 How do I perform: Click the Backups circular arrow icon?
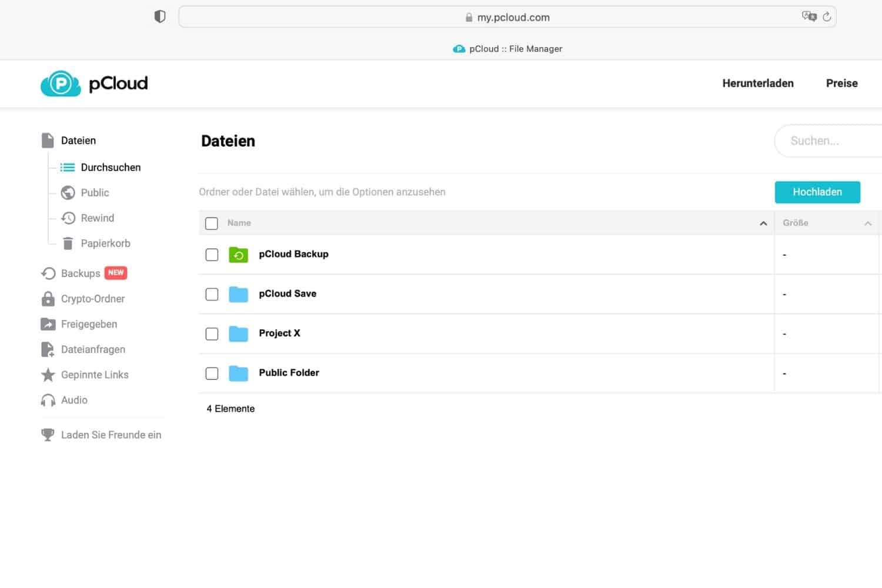[x=48, y=273]
